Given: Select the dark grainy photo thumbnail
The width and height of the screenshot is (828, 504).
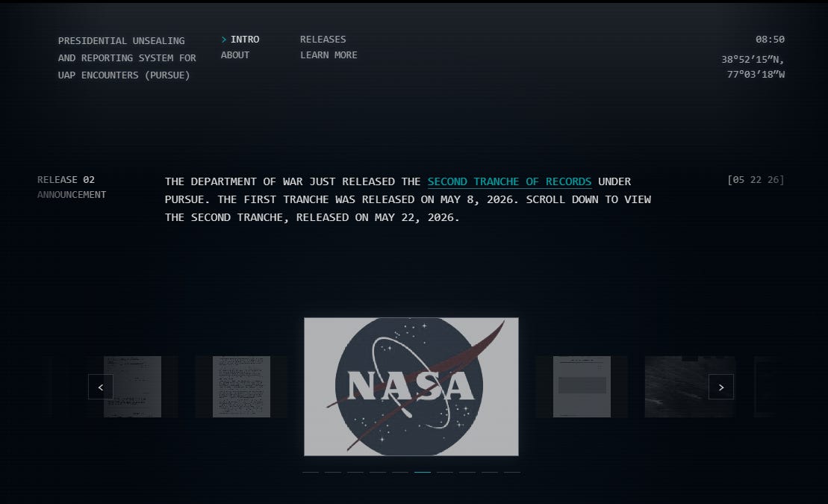Looking at the screenshot, I should coord(690,387).
